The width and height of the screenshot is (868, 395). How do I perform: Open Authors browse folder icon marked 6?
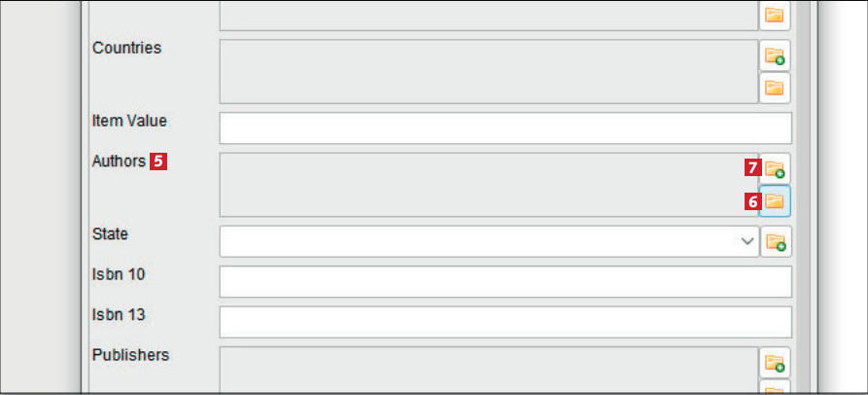click(775, 200)
